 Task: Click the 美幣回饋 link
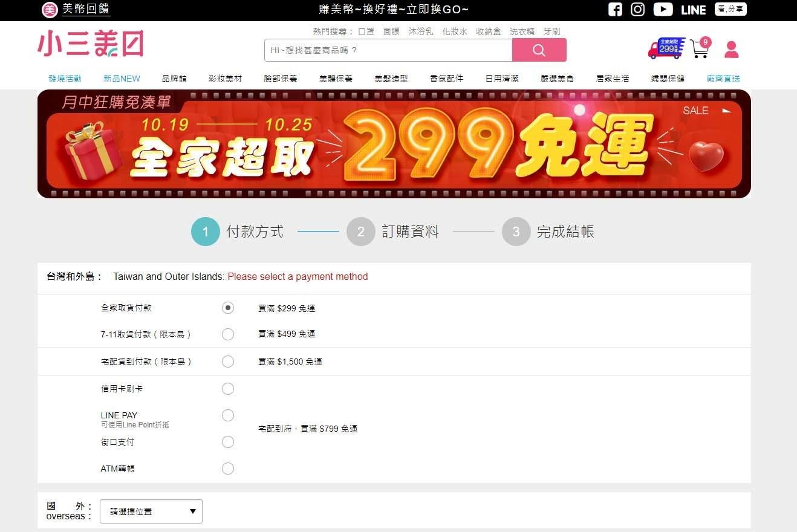[x=86, y=10]
